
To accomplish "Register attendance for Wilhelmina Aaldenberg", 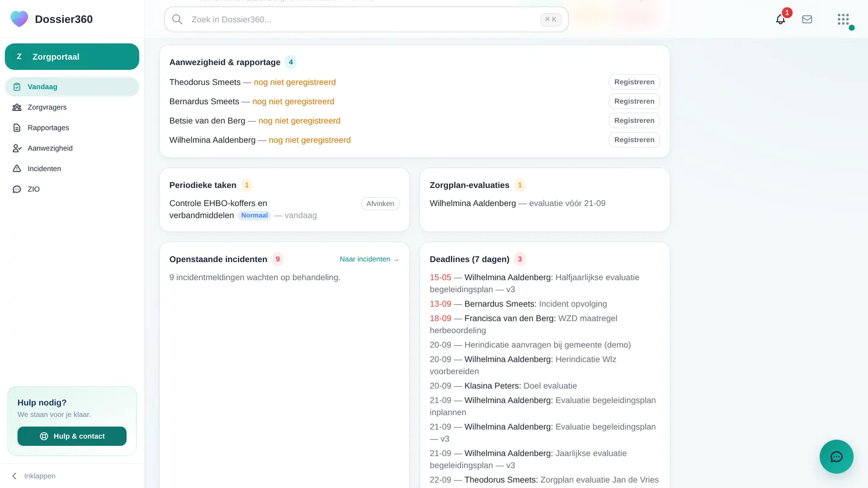I will pyautogui.click(x=634, y=140).
